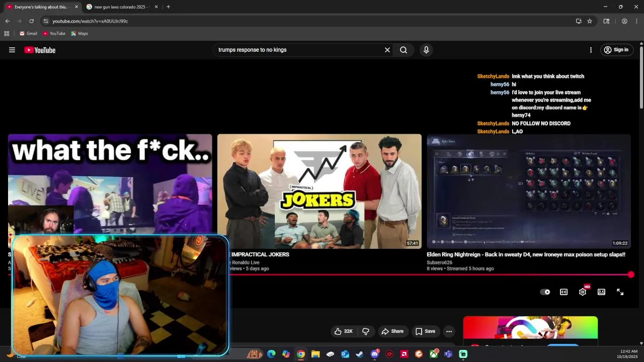Bookmark this page with the star
The height and width of the screenshot is (362, 644).
tap(590, 21)
